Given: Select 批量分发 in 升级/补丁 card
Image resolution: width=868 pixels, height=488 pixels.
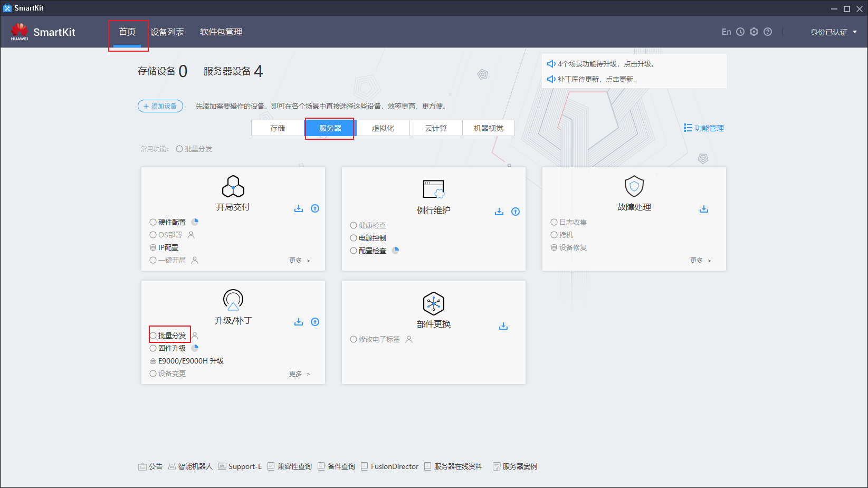Looking at the screenshot, I should point(168,336).
